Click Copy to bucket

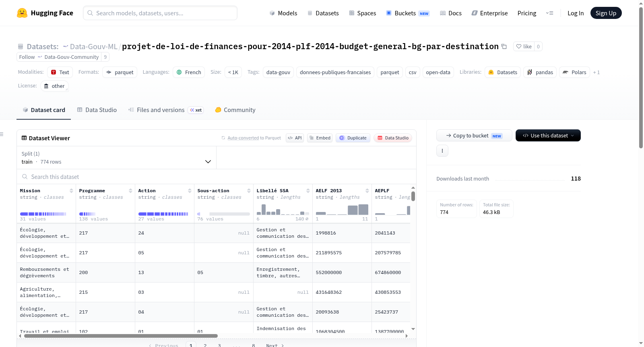click(x=474, y=135)
